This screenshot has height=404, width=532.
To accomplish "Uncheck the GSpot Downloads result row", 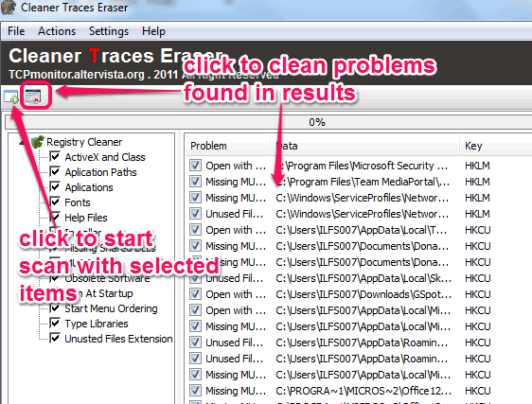I will point(195,294).
